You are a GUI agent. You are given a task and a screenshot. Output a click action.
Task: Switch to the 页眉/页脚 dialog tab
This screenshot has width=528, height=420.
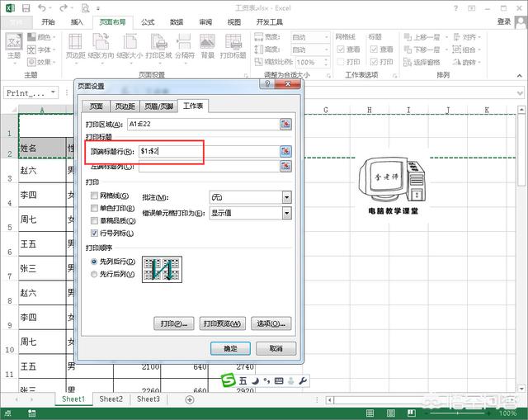coord(158,106)
